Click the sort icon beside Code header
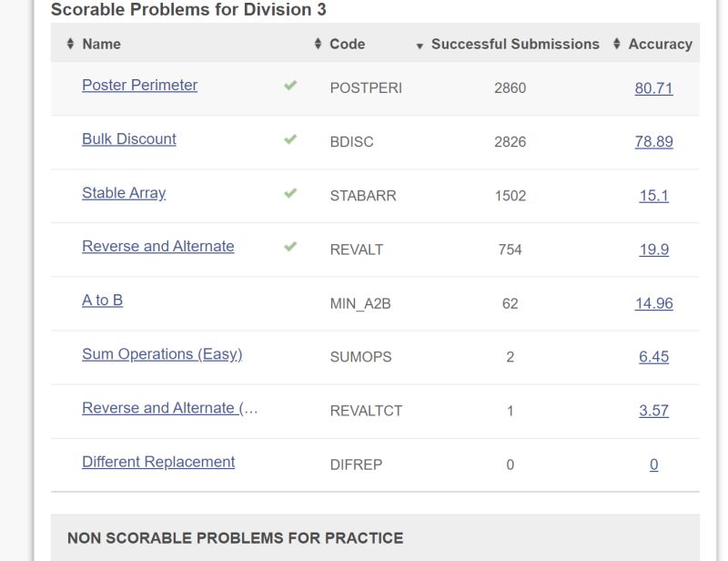 click(x=318, y=44)
